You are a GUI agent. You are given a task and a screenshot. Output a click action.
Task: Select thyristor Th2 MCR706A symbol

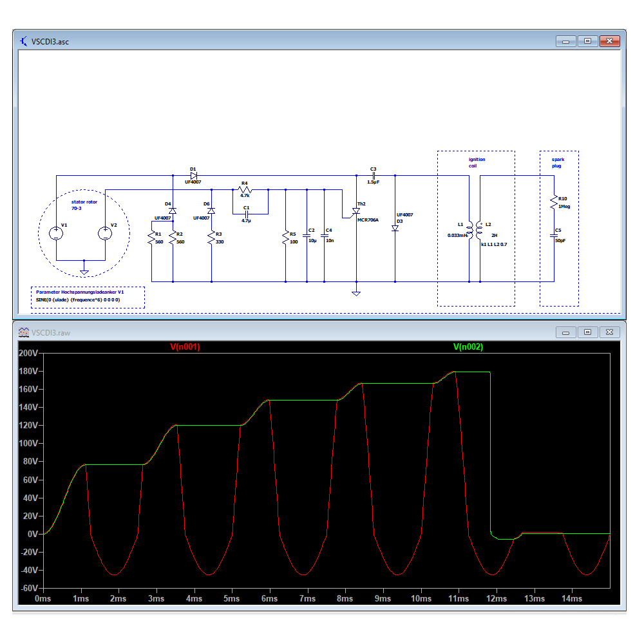[355, 211]
